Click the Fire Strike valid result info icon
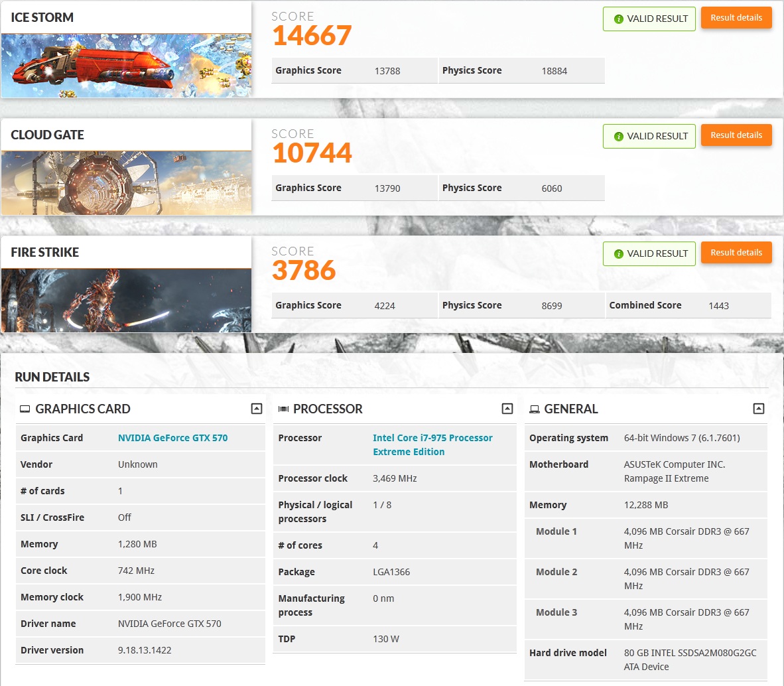 (618, 254)
